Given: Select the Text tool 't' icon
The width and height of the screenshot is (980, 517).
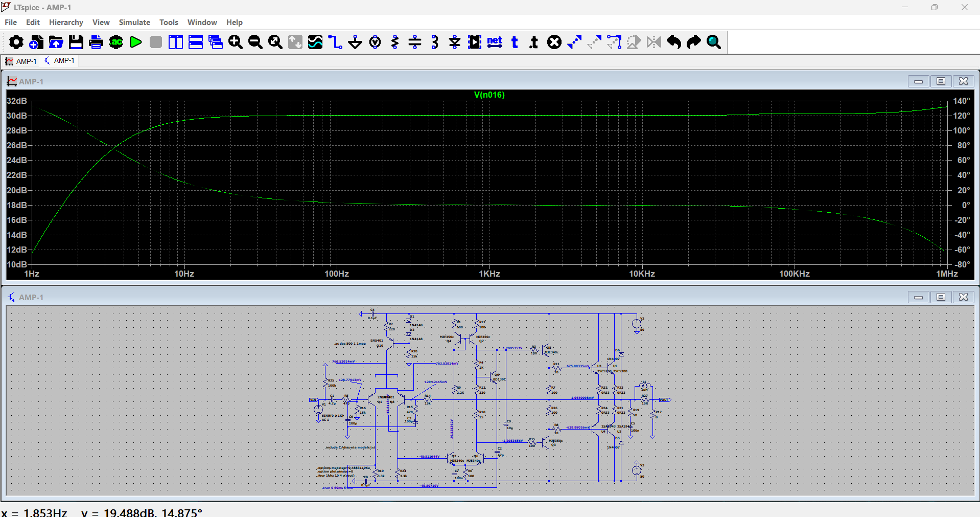Looking at the screenshot, I should click(515, 42).
